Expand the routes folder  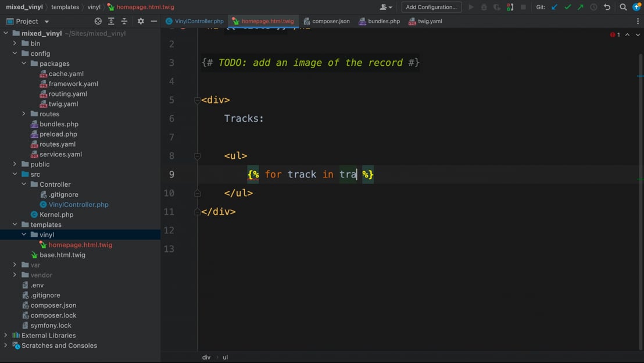pos(24,114)
